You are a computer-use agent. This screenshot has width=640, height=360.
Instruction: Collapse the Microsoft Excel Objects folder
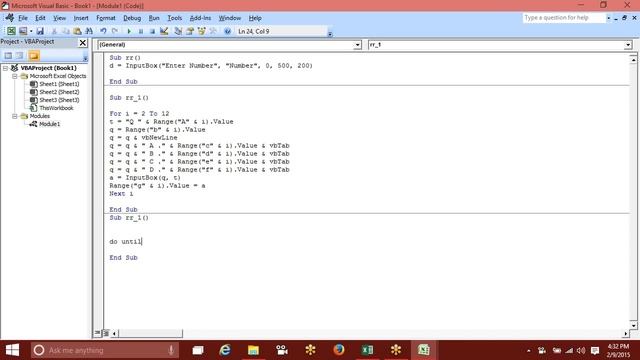pyautogui.click(x=15, y=76)
